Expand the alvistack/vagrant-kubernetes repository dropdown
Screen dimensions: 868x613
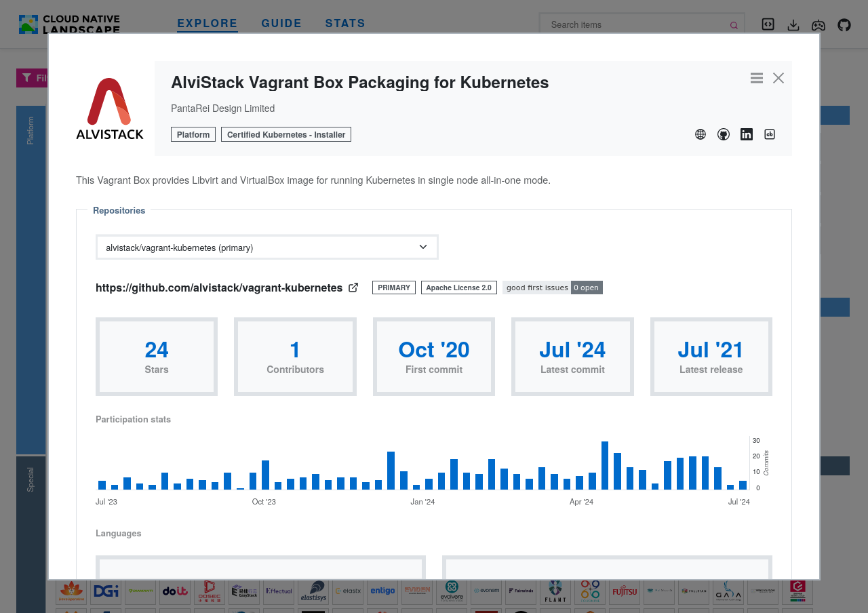pos(267,248)
